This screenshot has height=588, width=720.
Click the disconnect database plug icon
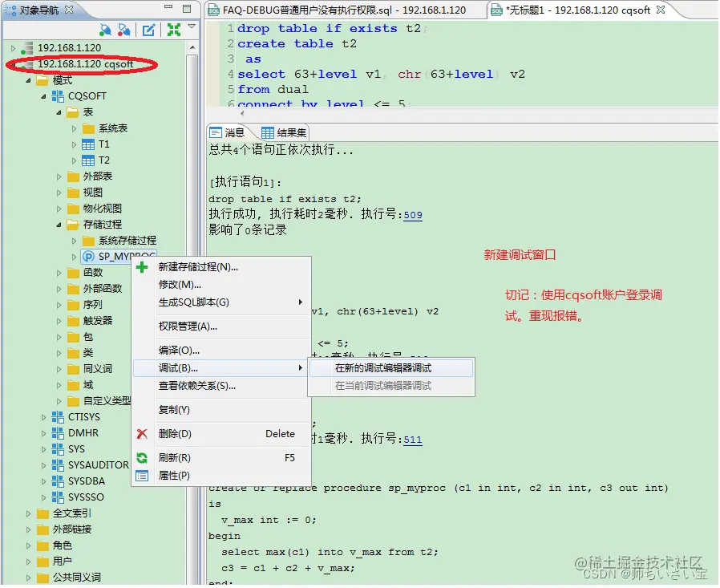124,30
